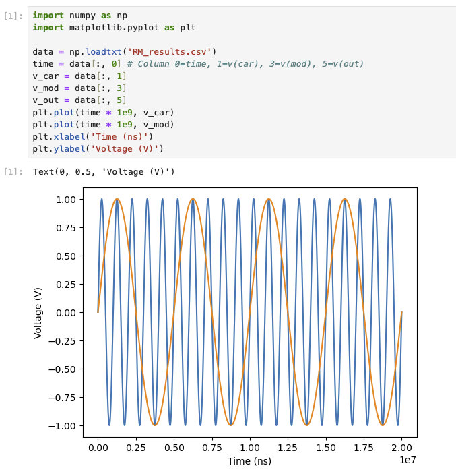This screenshot has width=456, height=476.
Task: Click the plt.plot line for v_car
Action: click(x=103, y=113)
